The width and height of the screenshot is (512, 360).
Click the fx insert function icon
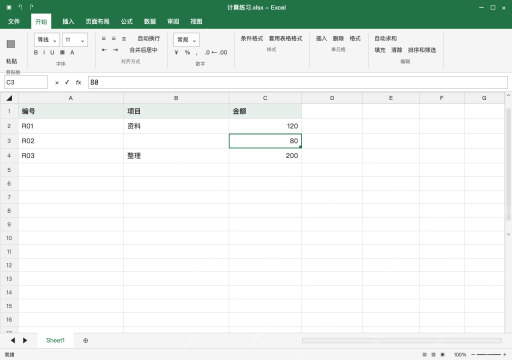[78, 82]
